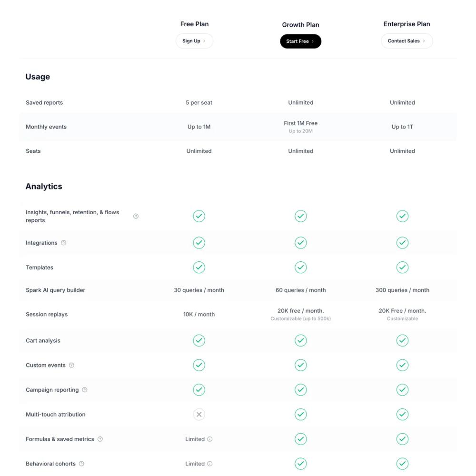Open the tooltip beside Campaign reporting

84,390
